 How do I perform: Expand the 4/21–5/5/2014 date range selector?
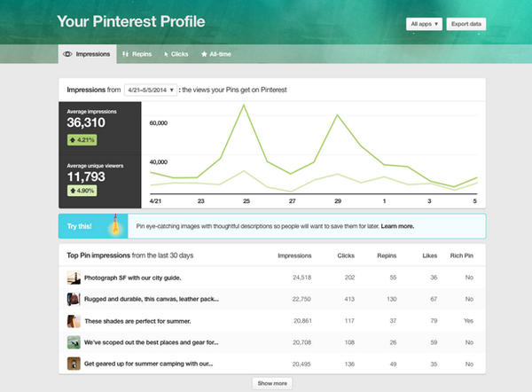coord(151,90)
